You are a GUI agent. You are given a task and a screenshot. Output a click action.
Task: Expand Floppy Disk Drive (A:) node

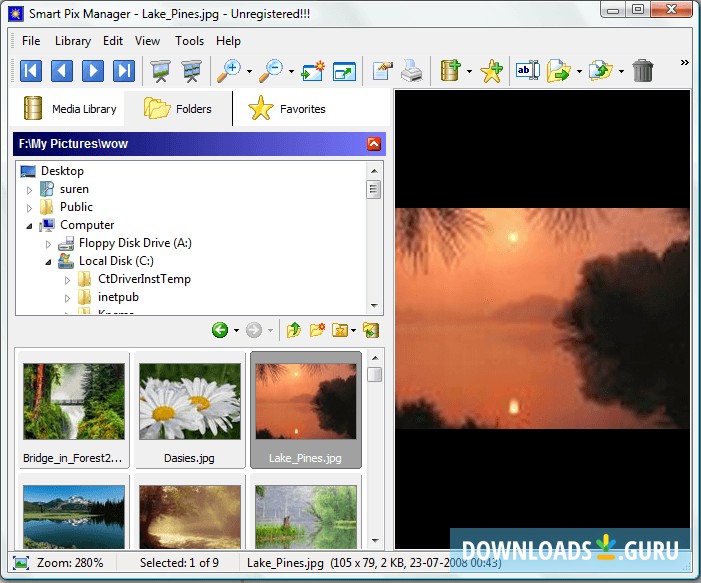click(48, 244)
